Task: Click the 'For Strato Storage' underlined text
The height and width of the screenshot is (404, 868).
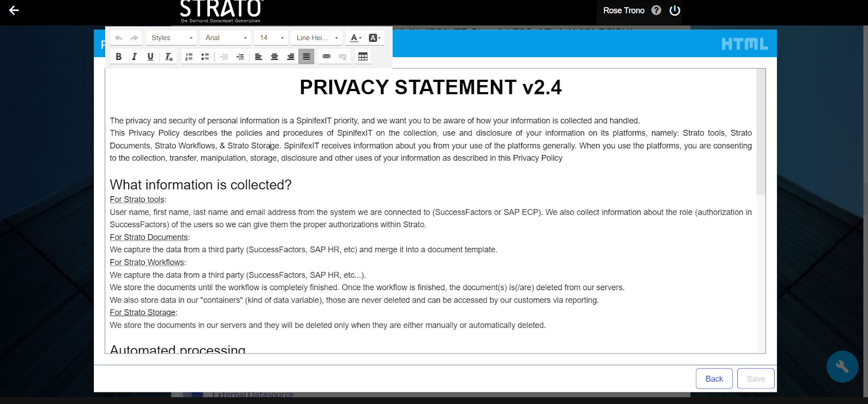Action: point(143,312)
